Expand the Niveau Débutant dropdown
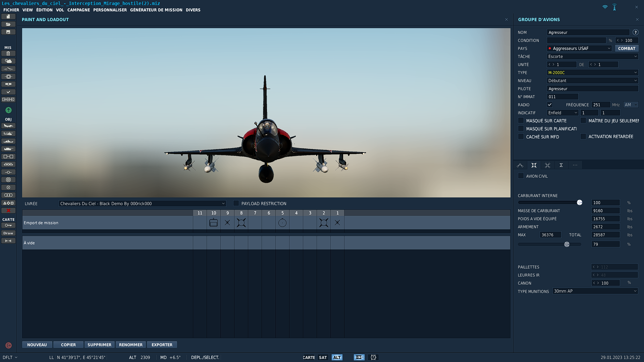Viewport: 644px width, 362px height. pyautogui.click(x=592, y=81)
